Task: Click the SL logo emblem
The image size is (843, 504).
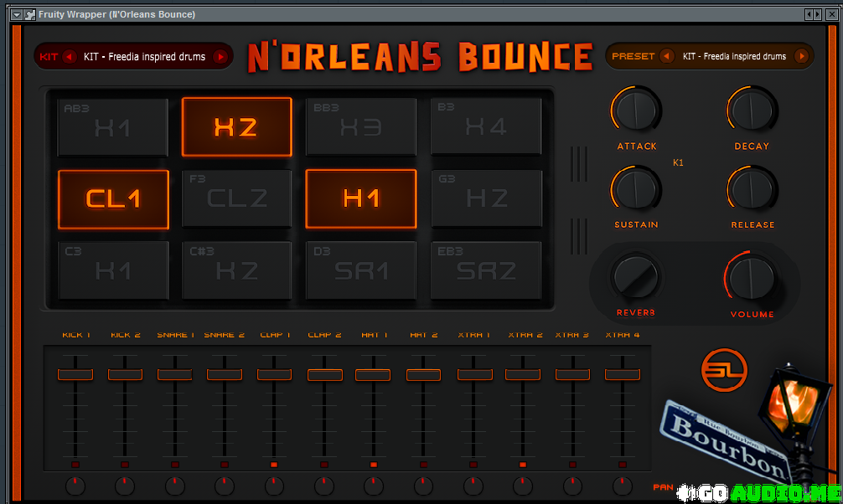Action: [724, 369]
